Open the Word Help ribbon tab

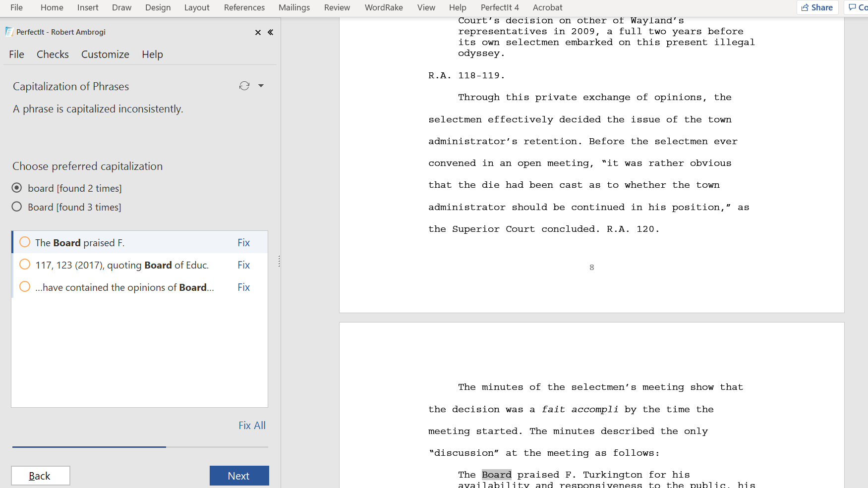(x=458, y=7)
